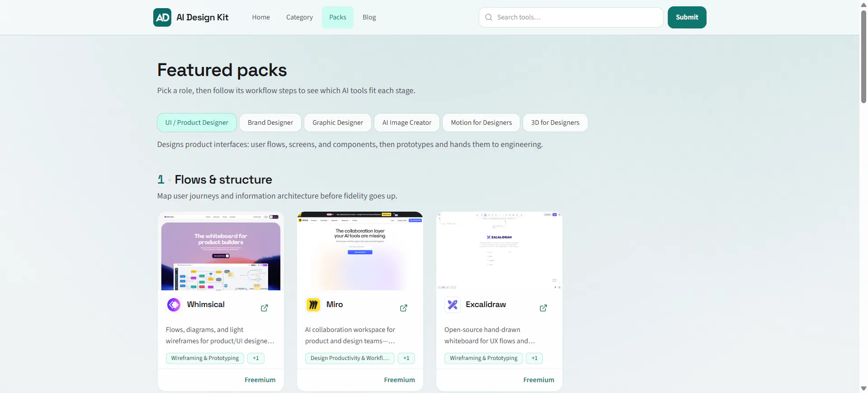The image size is (868, 393).
Task: Click the search magnifier icon
Action: coord(489,17)
